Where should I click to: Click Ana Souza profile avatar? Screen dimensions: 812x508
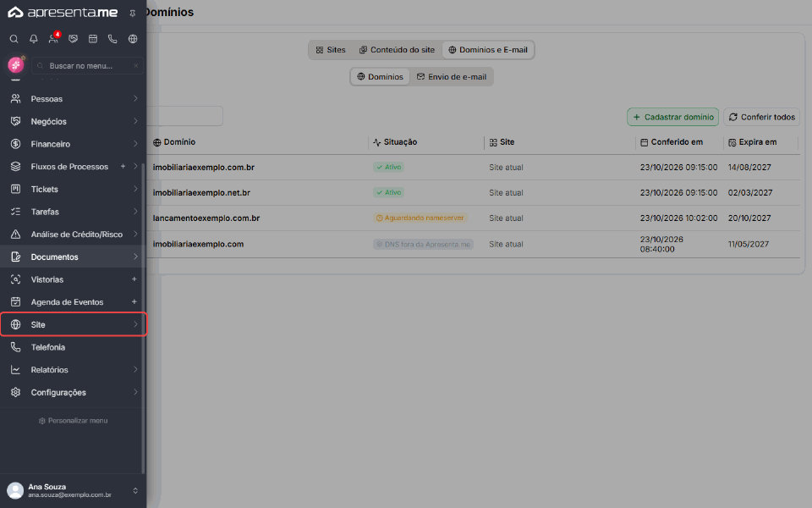click(15, 490)
